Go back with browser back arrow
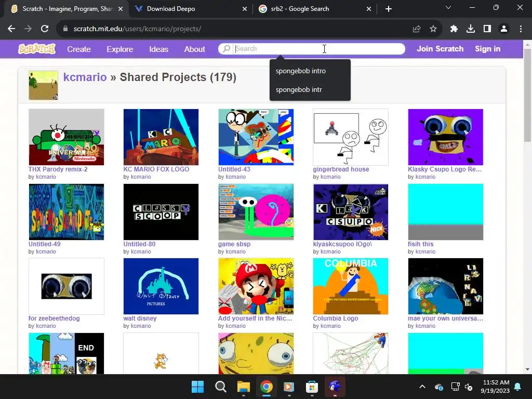This screenshot has height=399, width=532. click(11, 29)
